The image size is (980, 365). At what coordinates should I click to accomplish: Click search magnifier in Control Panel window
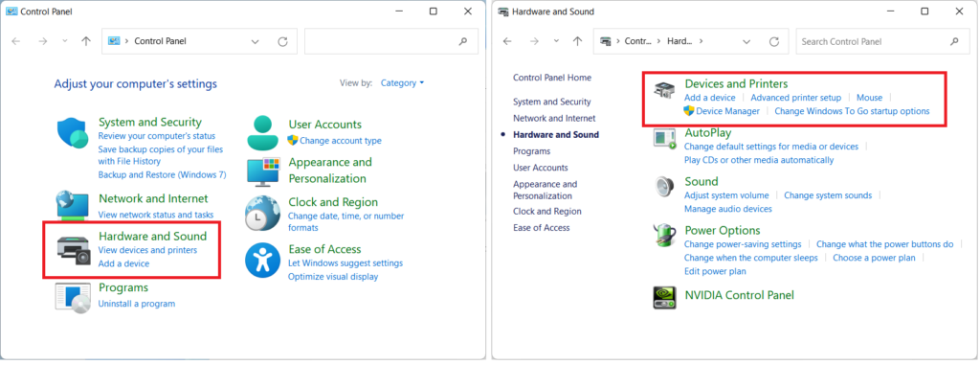point(463,41)
